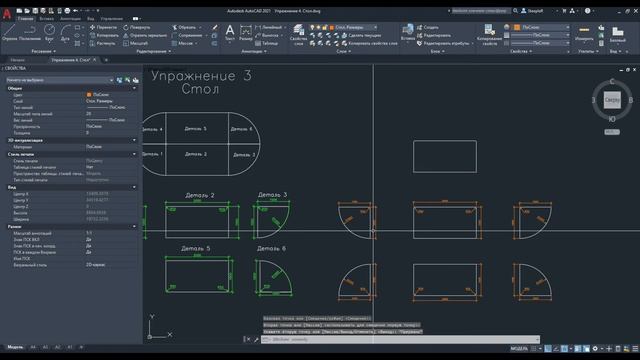Viewport: 640px width, 360px height.
Task: Click the Отразить зеркально (Mirror) tool
Action: click(x=145, y=35)
